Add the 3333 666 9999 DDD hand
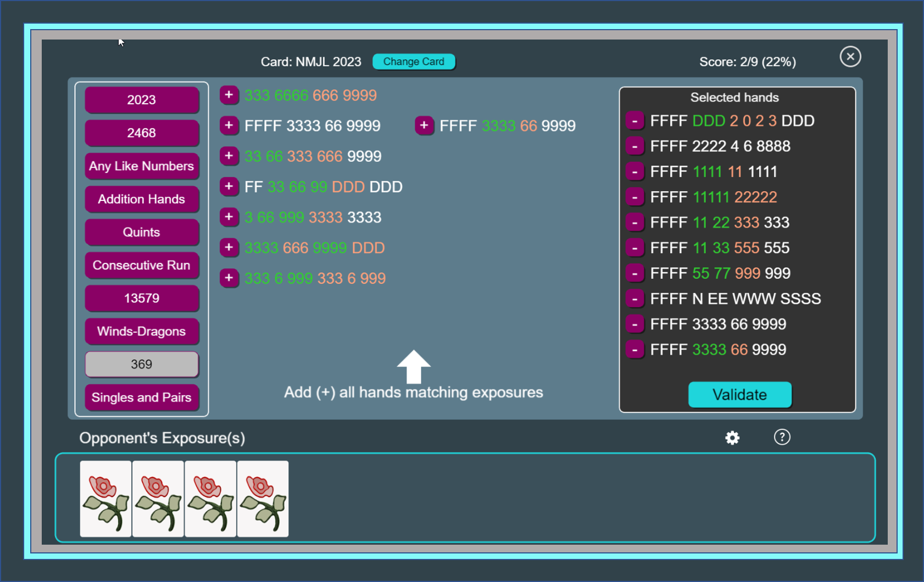The image size is (924, 582). pyautogui.click(x=229, y=248)
